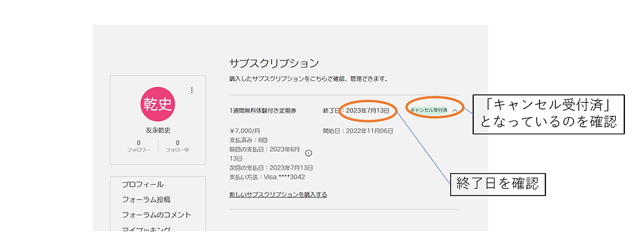Click the 支払済み：8回 text
Image resolution: width=644 pixels, height=252 pixels.
[248, 140]
